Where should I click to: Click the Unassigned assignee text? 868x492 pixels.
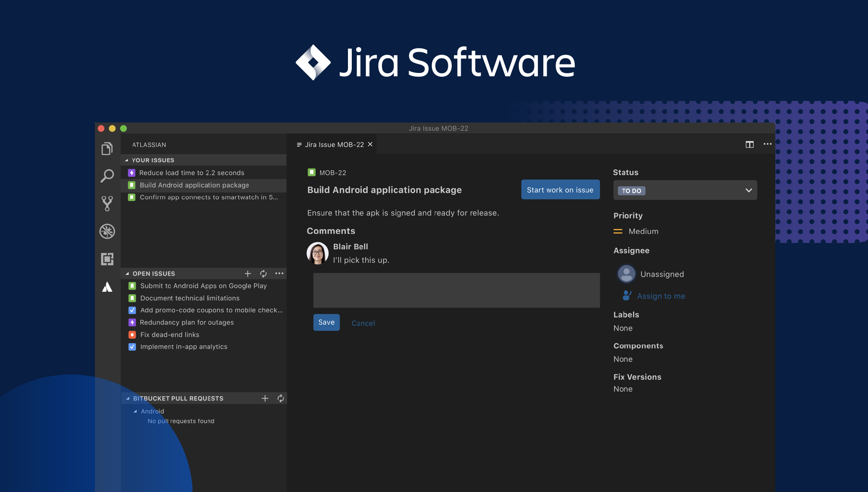tap(662, 274)
